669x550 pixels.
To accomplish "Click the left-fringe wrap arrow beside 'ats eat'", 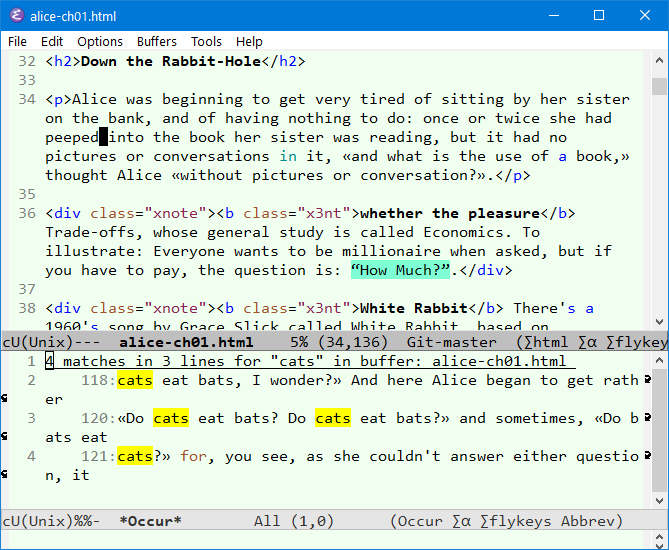I will click(x=4, y=436).
